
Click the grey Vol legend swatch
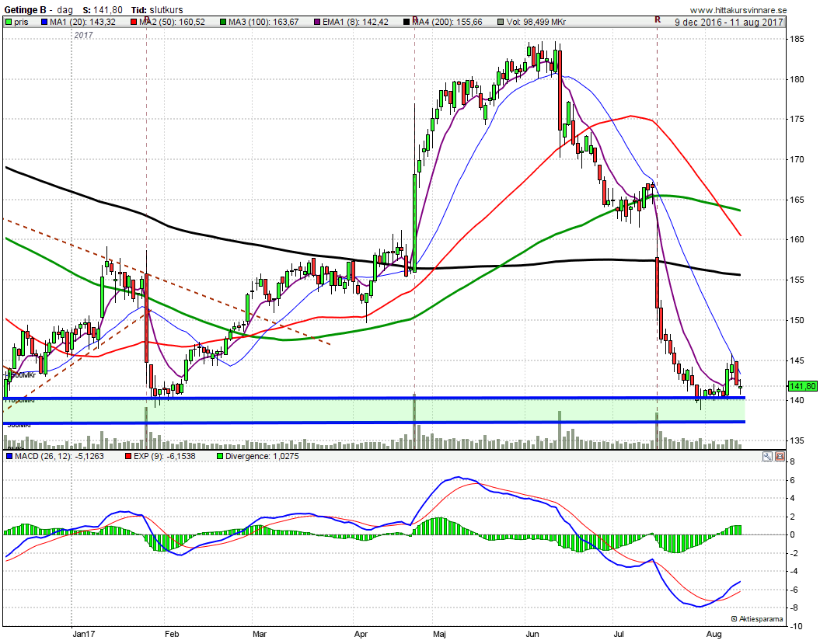point(501,22)
